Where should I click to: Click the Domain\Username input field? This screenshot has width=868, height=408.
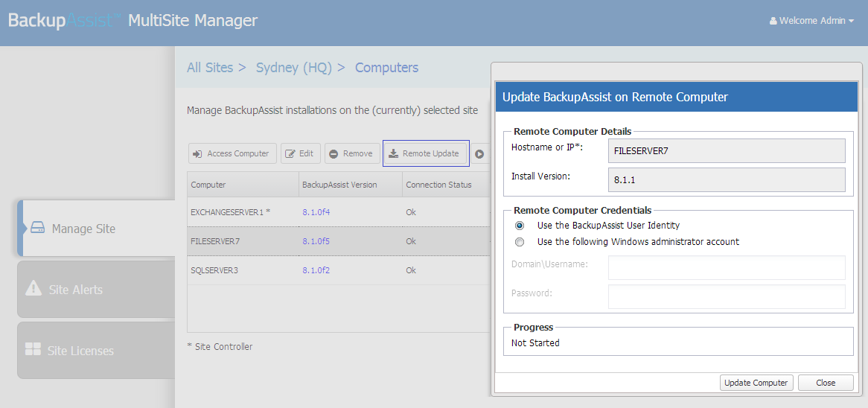click(x=727, y=267)
